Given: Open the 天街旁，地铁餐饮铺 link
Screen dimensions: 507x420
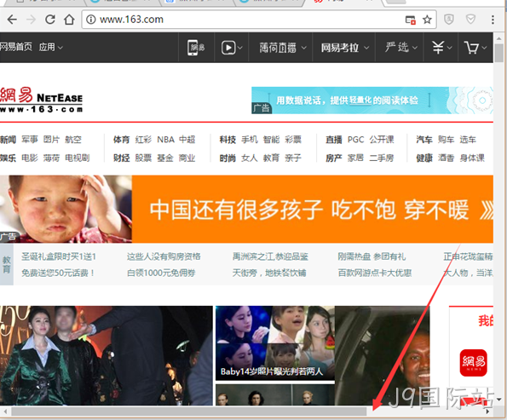Looking at the screenshot, I should point(269,273).
